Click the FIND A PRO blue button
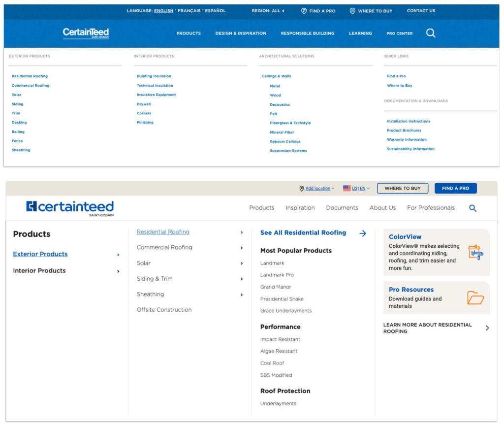504x428 pixels. point(455,188)
